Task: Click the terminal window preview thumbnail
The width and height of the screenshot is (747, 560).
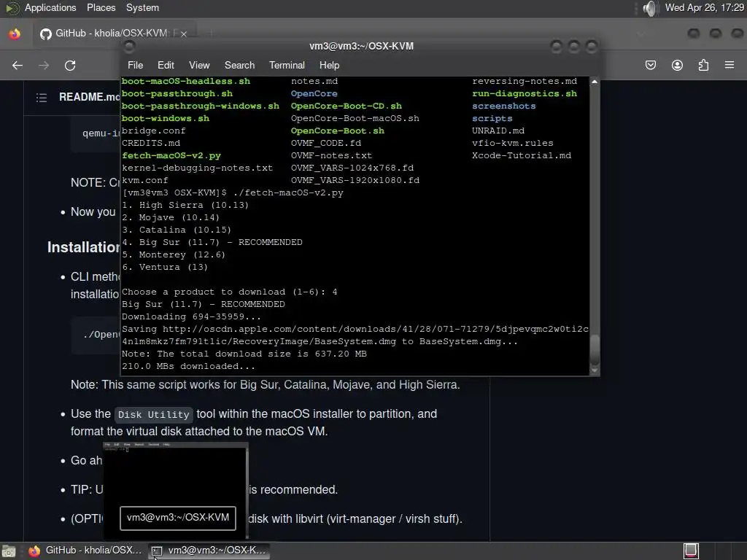Action: (x=176, y=490)
